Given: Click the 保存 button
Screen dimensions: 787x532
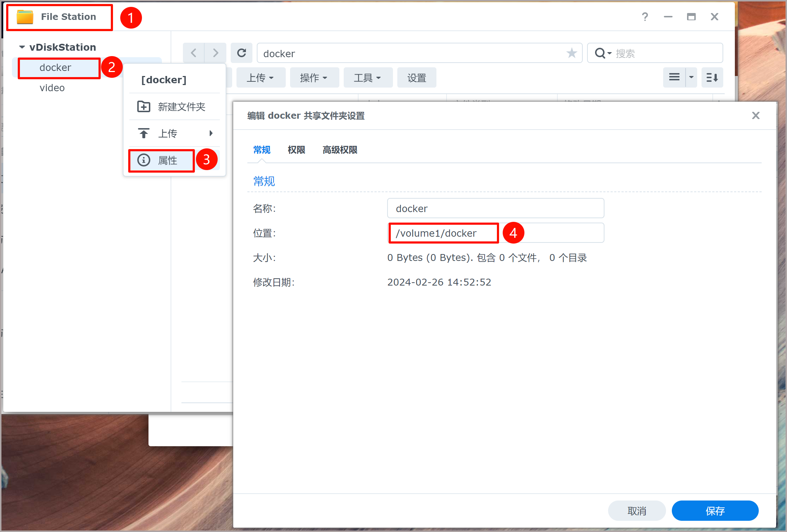Looking at the screenshot, I should (x=715, y=511).
